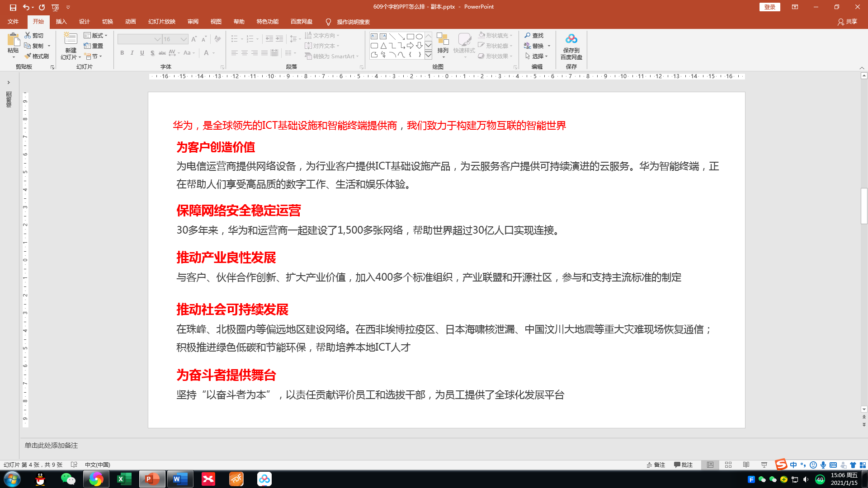
Task: Open the 节 section dropdown
Action: pyautogui.click(x=93, y=56)
